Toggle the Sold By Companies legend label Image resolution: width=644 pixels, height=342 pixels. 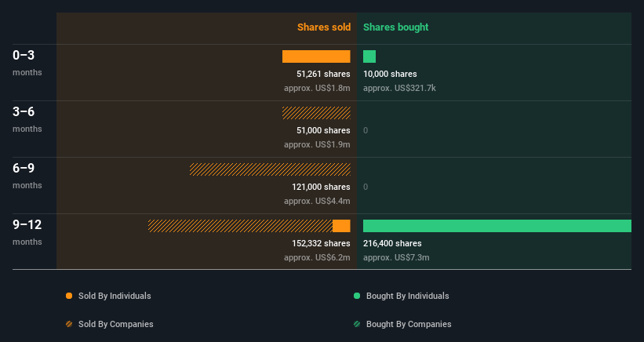pos(116,324)
